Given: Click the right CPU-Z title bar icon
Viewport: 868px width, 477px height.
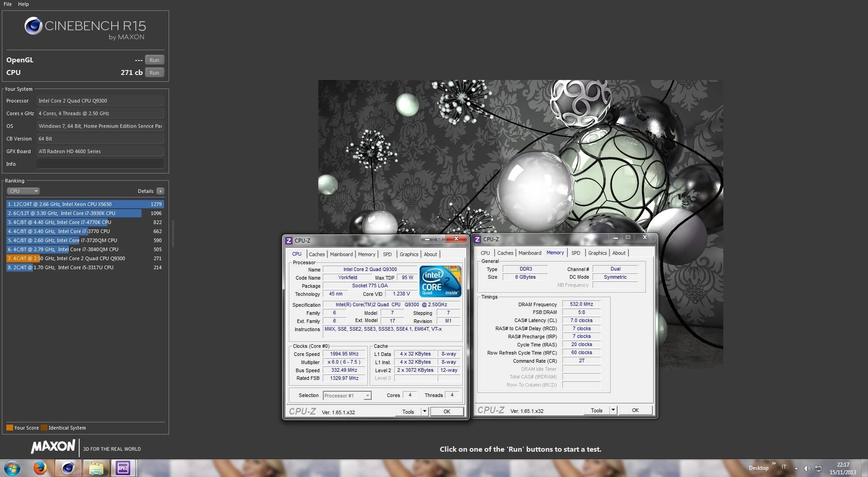Looking at the screenshot, I should coord(477,239).
